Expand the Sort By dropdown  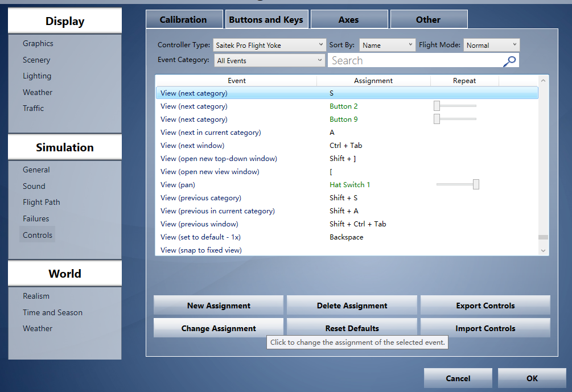click(387, 45)
